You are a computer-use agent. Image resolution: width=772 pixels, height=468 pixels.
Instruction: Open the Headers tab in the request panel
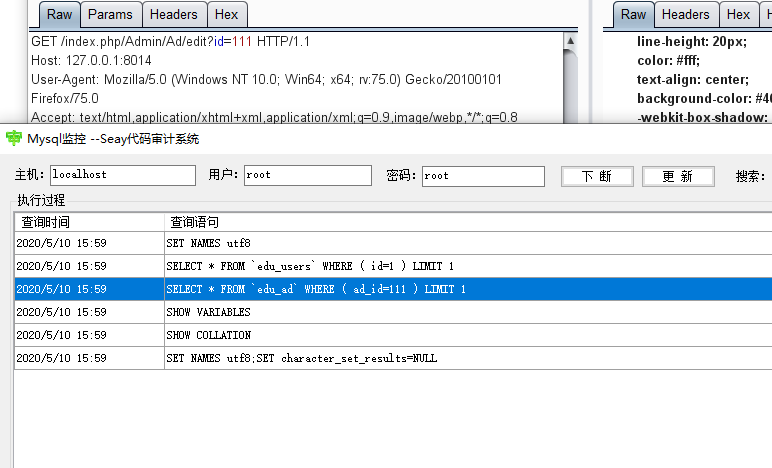tap(174, 15)
